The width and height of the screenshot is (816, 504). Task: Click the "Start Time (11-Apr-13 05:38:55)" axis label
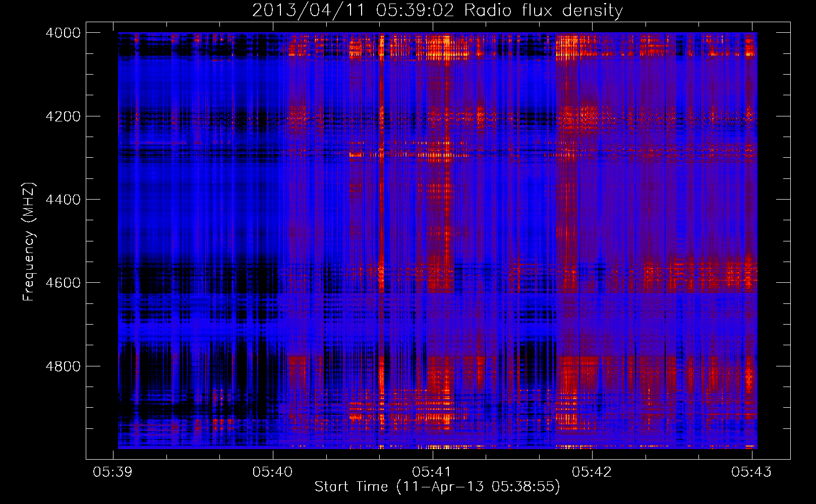[x=437, y=487]
